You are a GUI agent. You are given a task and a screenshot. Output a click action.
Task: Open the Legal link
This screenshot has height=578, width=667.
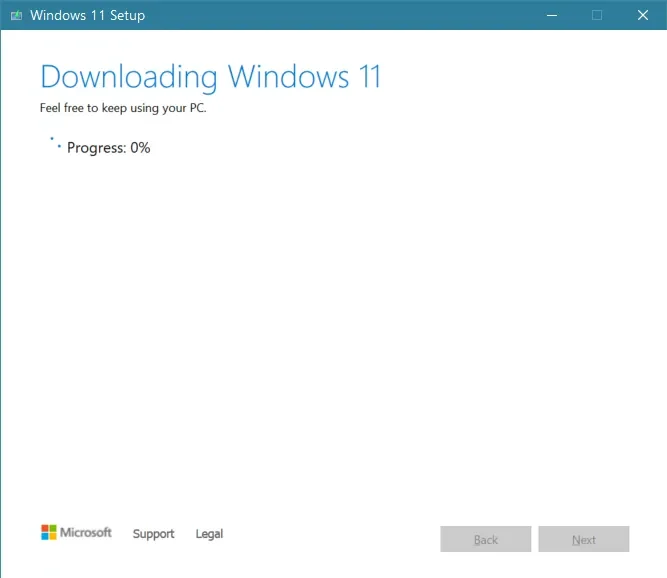point(209,534)
